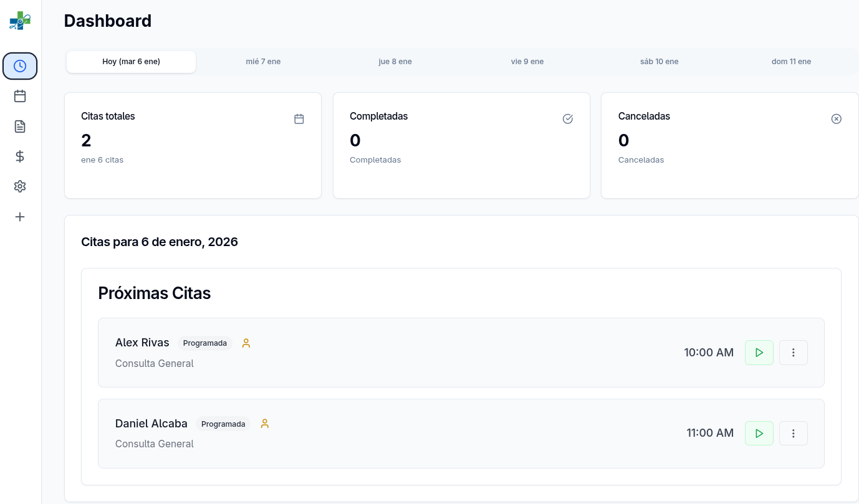The image size is (859, 504).
Task: Click the clinic logo in sidebar
Action: [20, 21]
